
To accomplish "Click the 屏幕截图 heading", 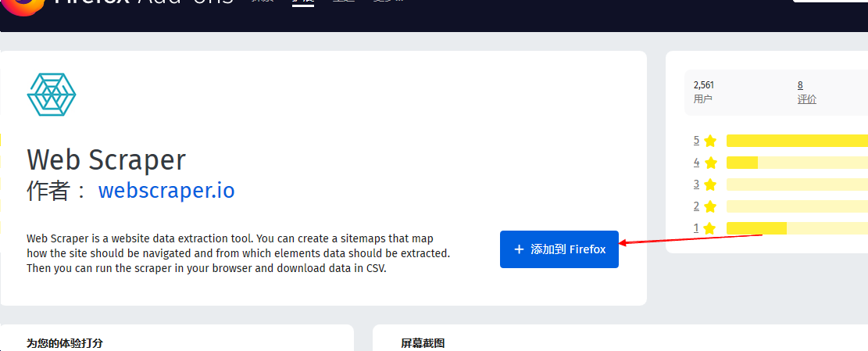I will [x=423, y=343].
